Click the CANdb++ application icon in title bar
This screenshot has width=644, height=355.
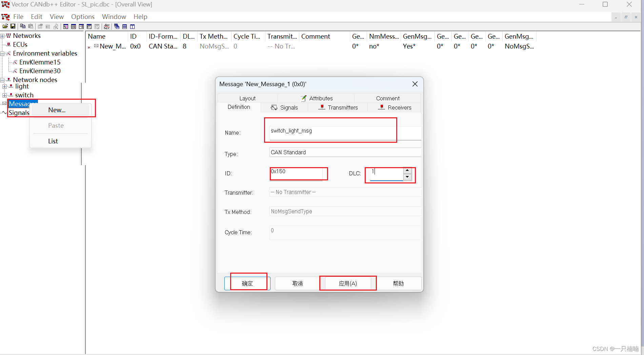5,4
